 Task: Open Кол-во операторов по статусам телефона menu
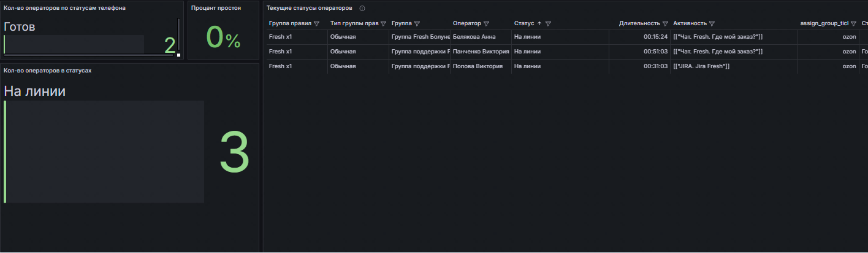tap(64, 8)
